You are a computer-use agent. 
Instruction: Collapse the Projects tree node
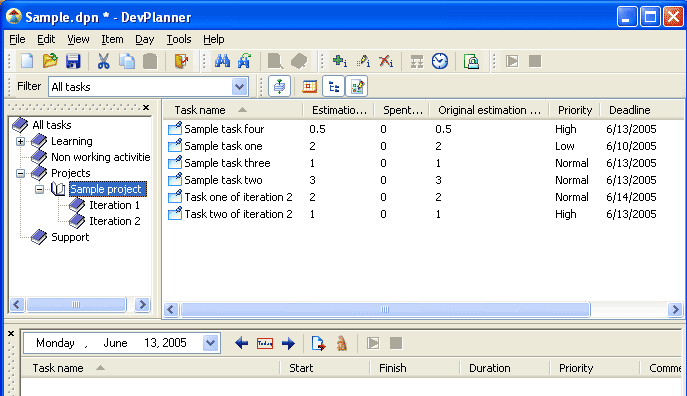20,173
